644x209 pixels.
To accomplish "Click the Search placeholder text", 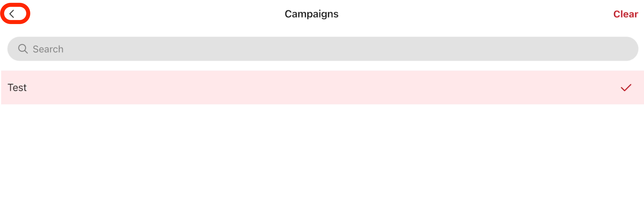I will point(48,49).
